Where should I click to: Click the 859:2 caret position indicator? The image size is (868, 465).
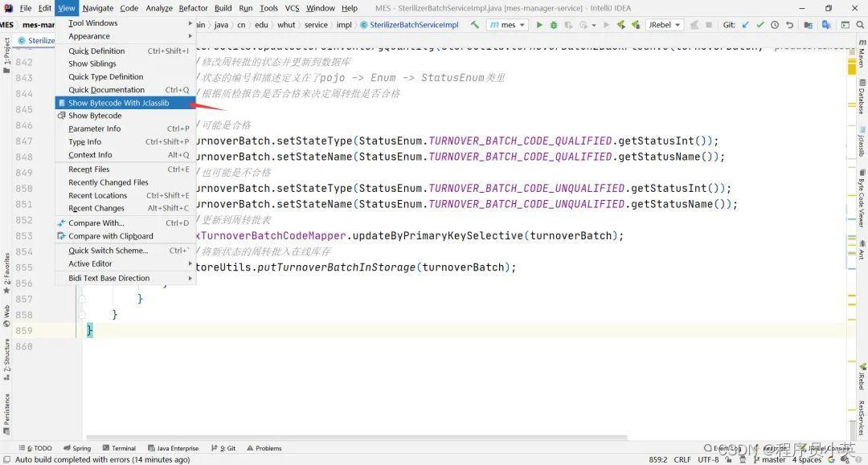pyautogui.click(x=657, y=459)
